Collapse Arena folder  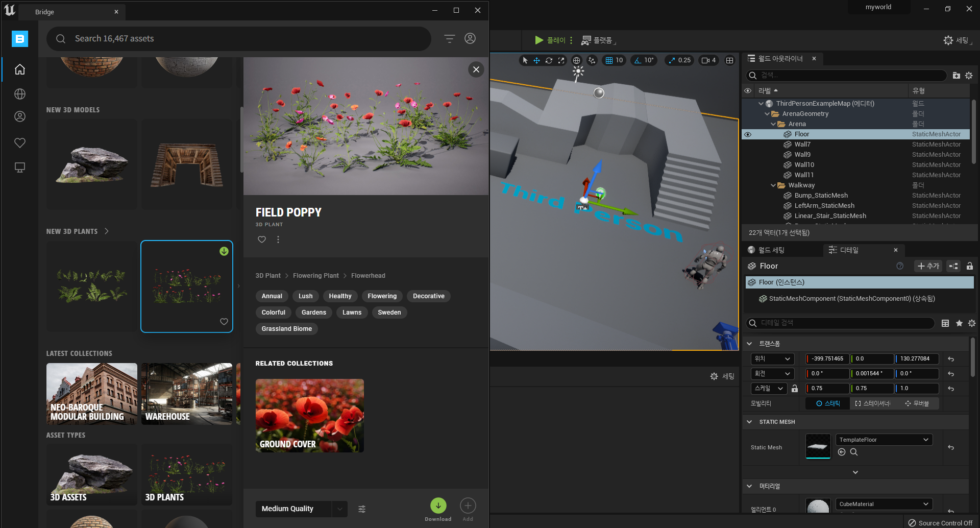point(773,124)
